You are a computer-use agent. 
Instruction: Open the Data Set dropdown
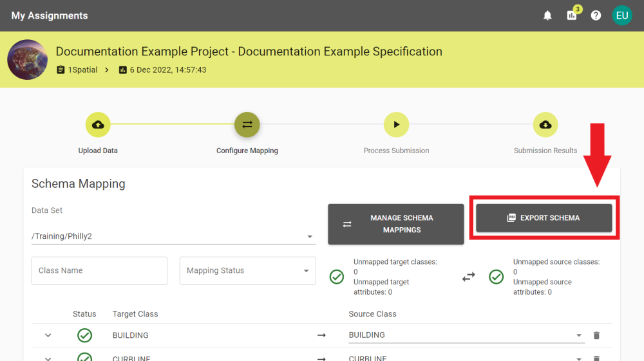click(x=173, y=236)
